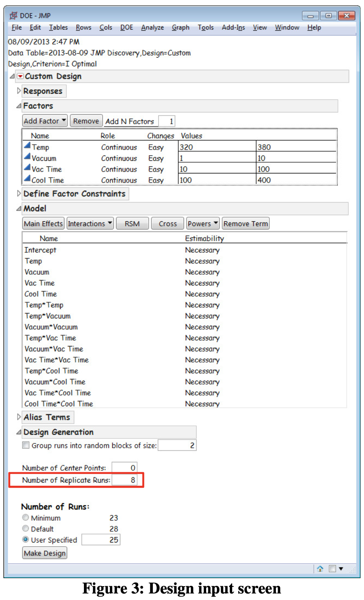Click the blue icon beside Vac Time factor
Image resolution: width=364 pixels, height=600 pixels.
click(27, 168)
